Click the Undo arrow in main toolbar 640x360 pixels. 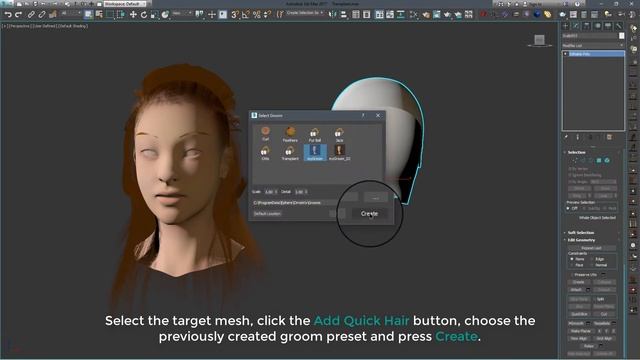coord(8,15)
